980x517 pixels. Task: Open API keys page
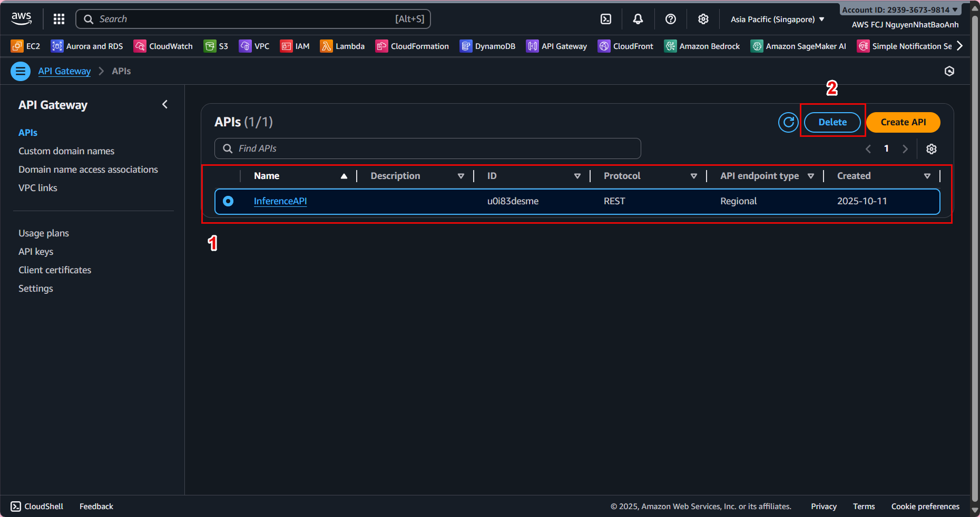pyautogui.click(x=36, y=252)
